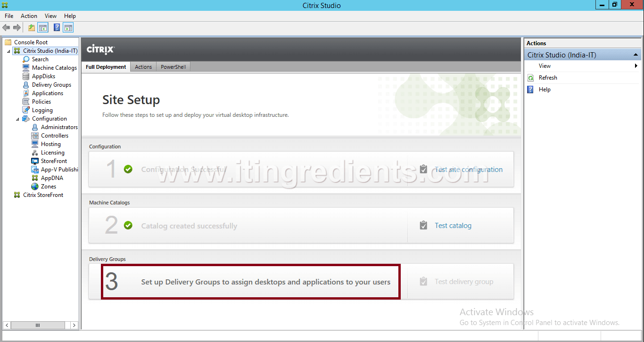644x342 pixels.
Task: Switch to the PowerShell tab
Action: pyautogui.click(x=173, y=67)
